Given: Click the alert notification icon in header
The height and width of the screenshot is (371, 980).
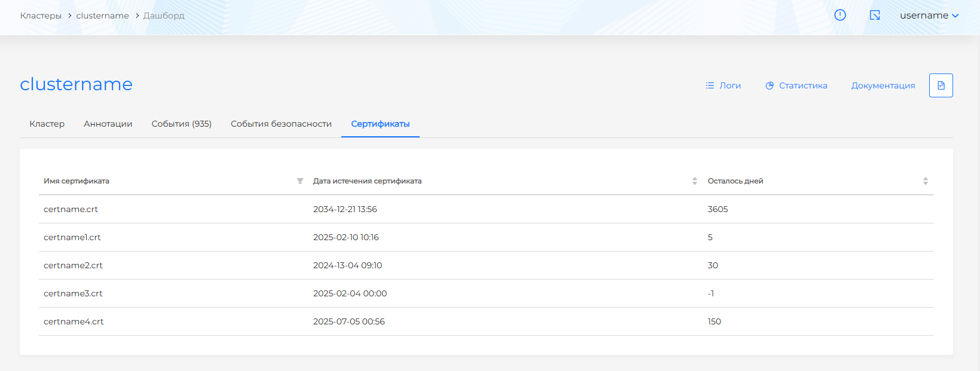Looking at the screenshot, I should pyautogui.click(x=840, y=16).
